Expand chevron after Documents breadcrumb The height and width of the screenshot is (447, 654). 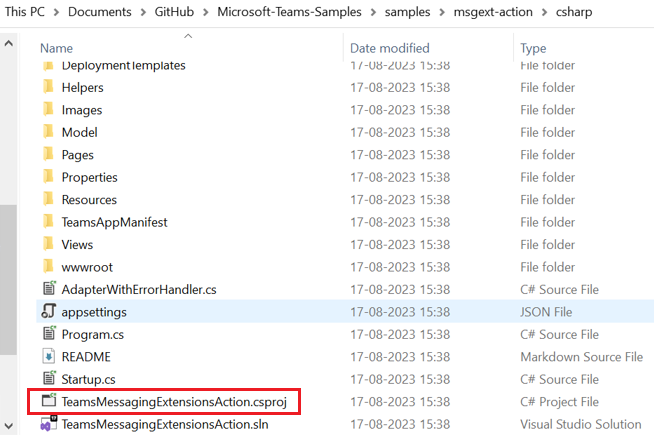143,13
